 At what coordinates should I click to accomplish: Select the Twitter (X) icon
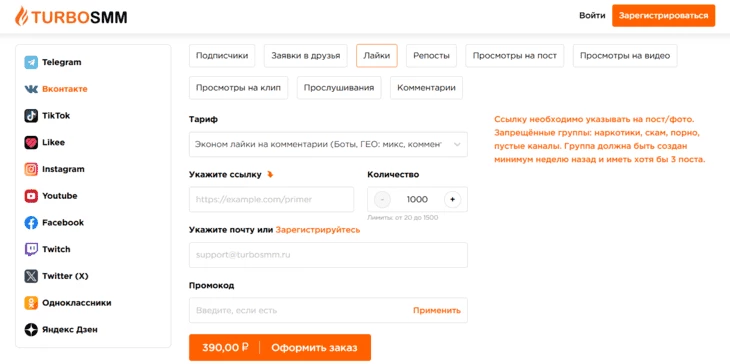click(31, 276)
